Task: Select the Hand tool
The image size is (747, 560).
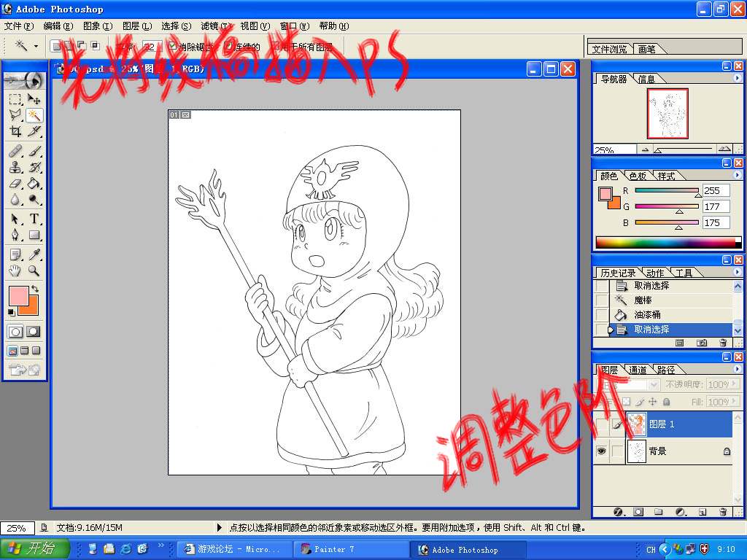Action: pos(15,271)
